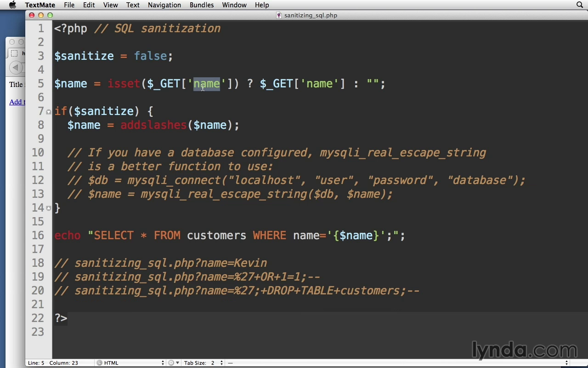Screen dimensions: 588x368
Task: Open the Help menu
Action: coord(262,5)
